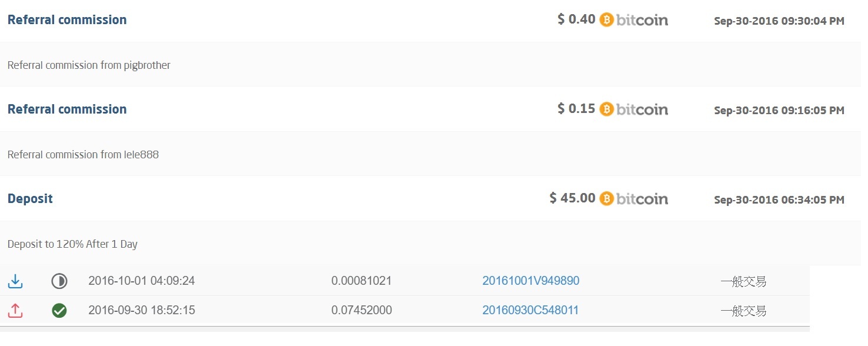Viewport: 868px width, 346px height.
Task: Click 'Referral commission from pigbrother' text
Action: tap(89, 65)
